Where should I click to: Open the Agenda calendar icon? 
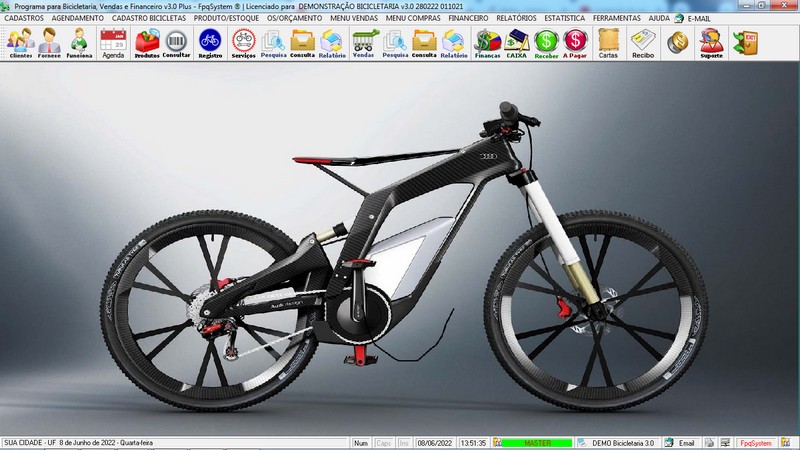[113, 43]
